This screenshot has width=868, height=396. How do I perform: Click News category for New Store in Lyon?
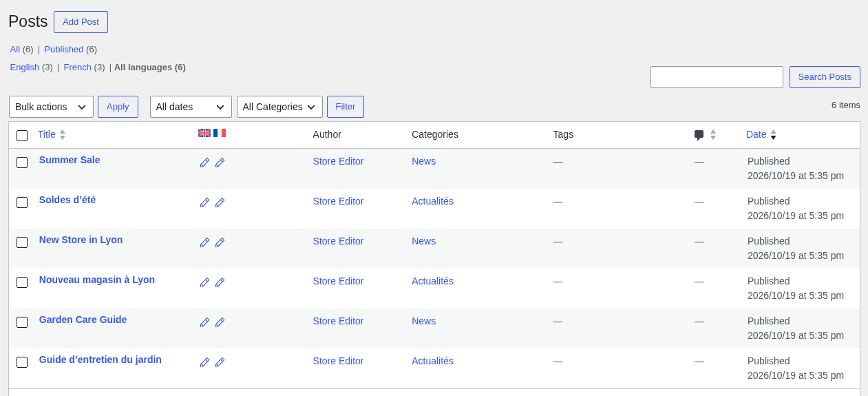pos(423,241)
